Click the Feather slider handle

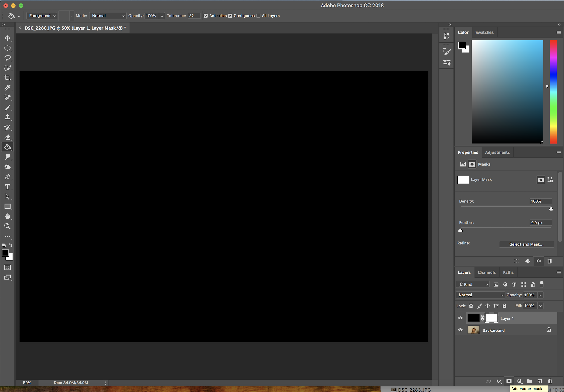click(460, 230)
